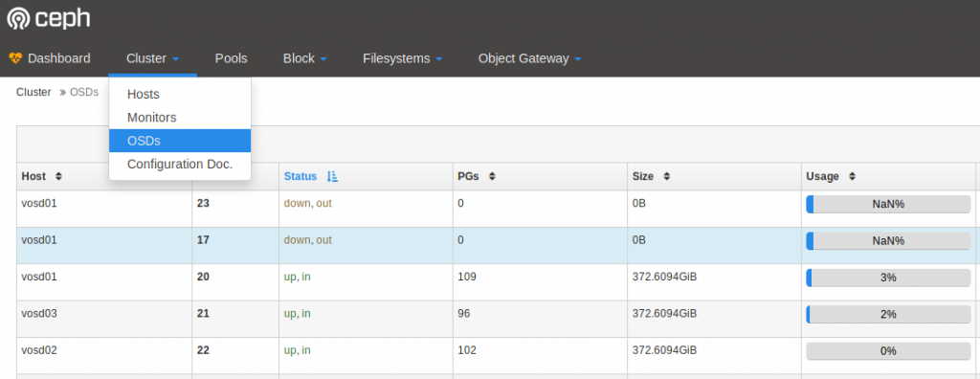The image size is (980, 379).
Task: Click 'up, in' status of OSD 20
Action: point(298,277)
